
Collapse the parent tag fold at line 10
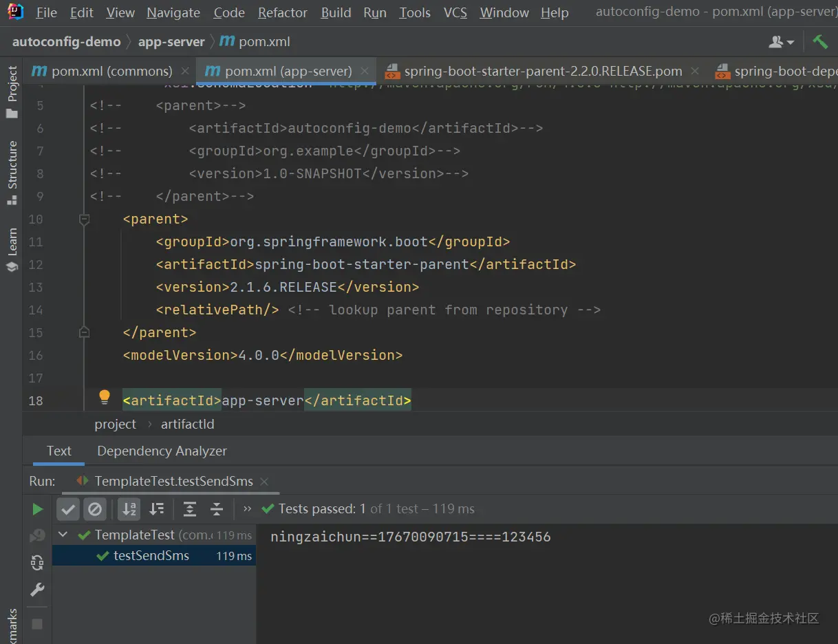(x=85, y=219)
